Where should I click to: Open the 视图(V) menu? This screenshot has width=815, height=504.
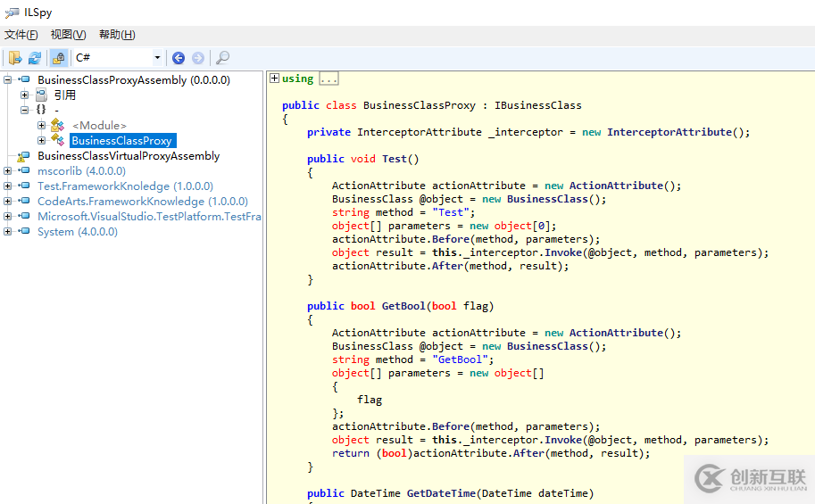click(68, 35)
